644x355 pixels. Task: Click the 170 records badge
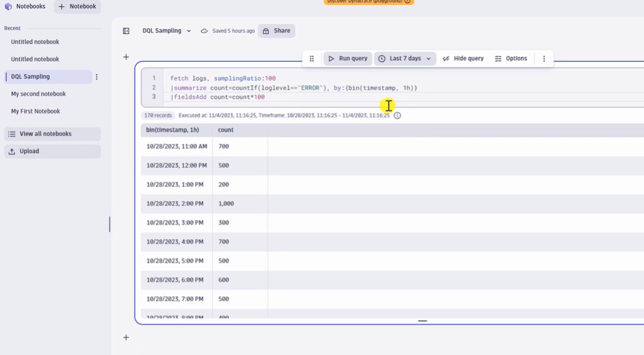point(158,116)
